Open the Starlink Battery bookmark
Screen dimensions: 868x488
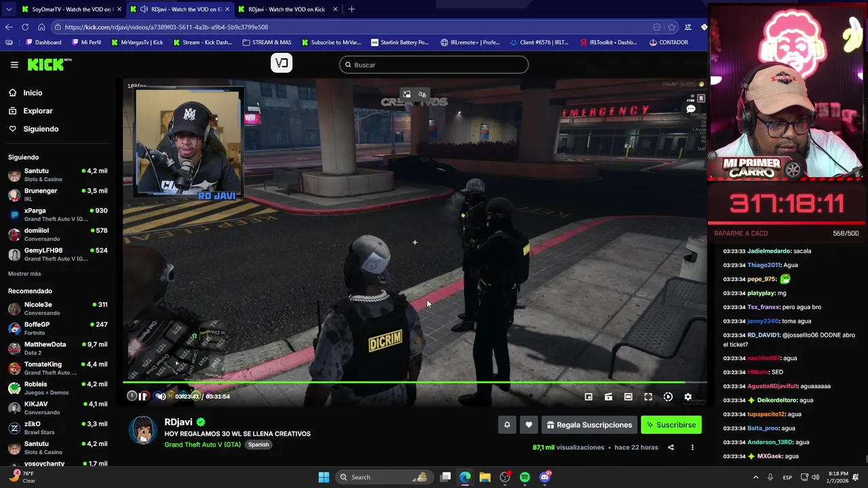coord(399,42)
